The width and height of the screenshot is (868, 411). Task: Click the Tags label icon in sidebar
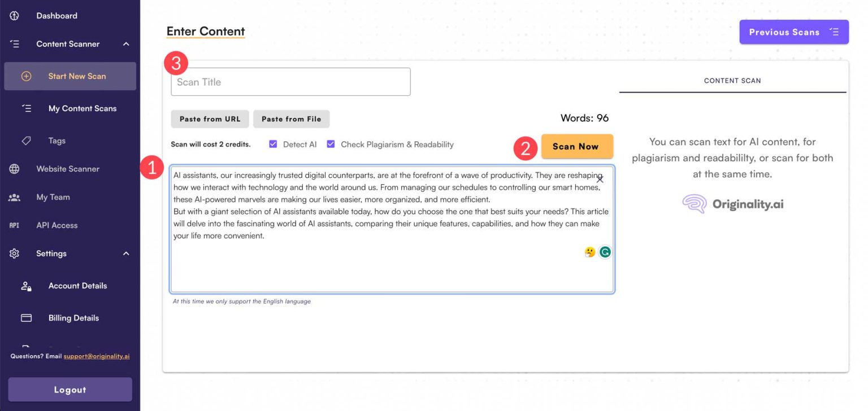(x=25, y=140)
